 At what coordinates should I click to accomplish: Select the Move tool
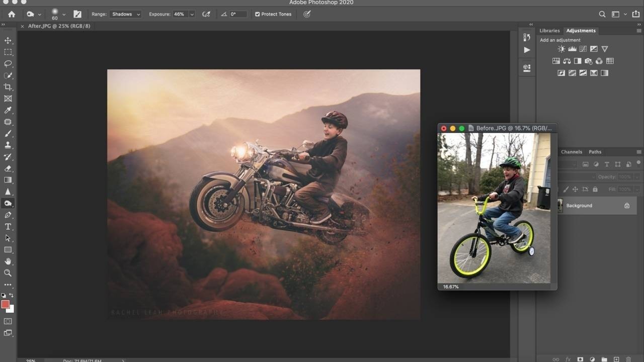[8, 41]
